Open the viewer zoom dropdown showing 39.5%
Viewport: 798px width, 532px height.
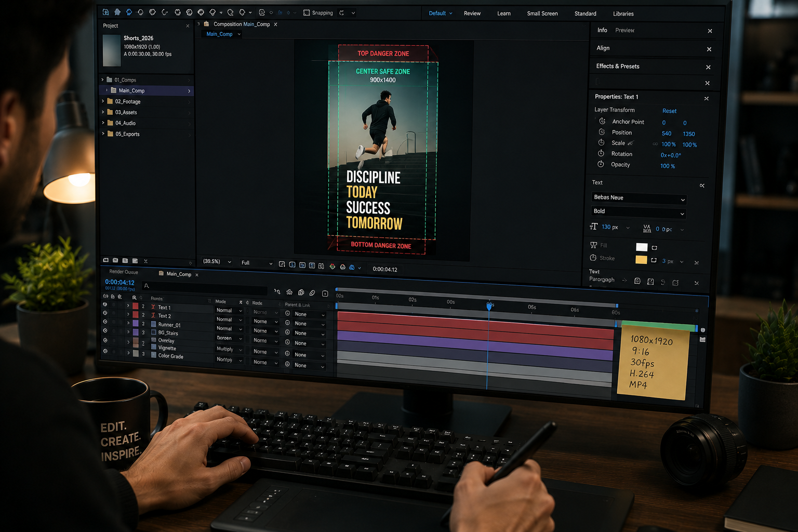[x=217, y=261]
